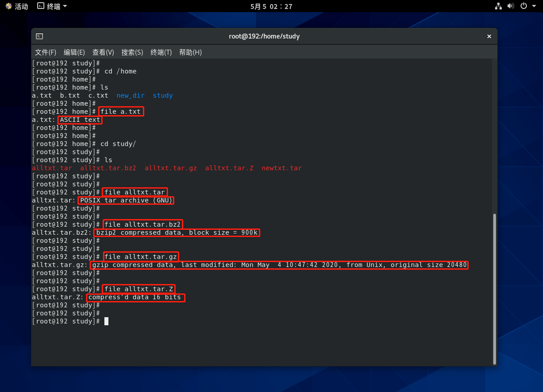
Task: Click the blue study directory name
Action: (163, 95)
